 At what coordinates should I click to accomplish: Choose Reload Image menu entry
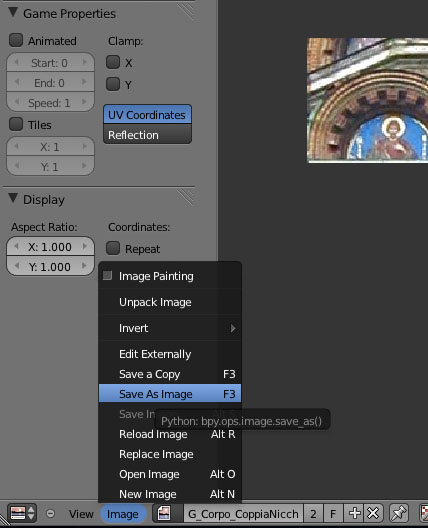pyautogui.click(x=170, y=434)
